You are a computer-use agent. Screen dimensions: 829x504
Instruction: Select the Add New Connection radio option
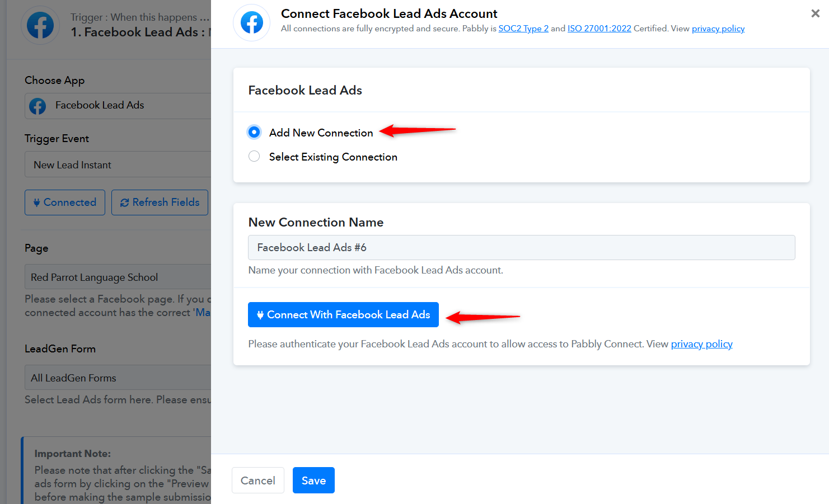point(254,132)
